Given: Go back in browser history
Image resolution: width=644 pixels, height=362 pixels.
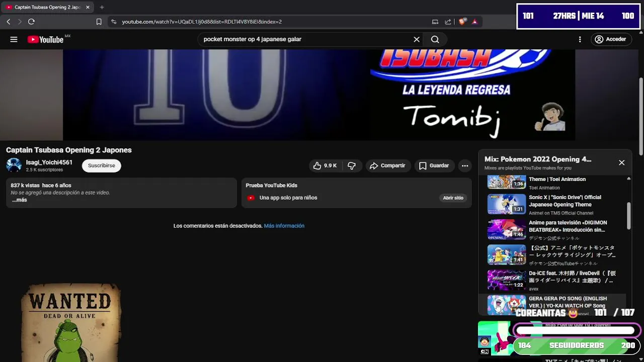Looking at the screenshot, I should click(x=9, y=22).
